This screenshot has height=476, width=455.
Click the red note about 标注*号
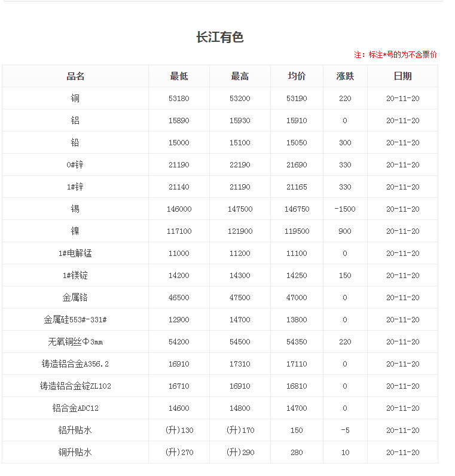[x=395, y=54]
